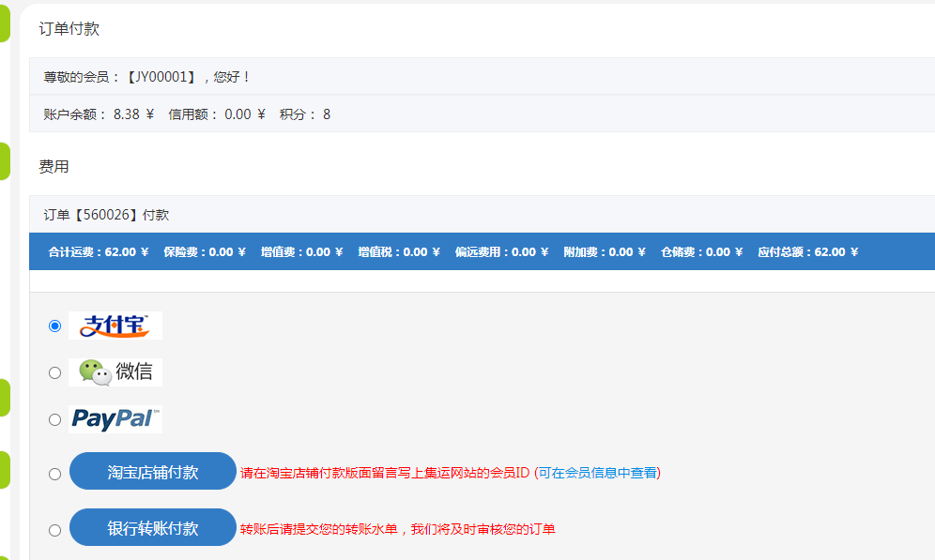Click the 订单【560026】付款 text
Screen dimensions: 935x560
[106, 215]
